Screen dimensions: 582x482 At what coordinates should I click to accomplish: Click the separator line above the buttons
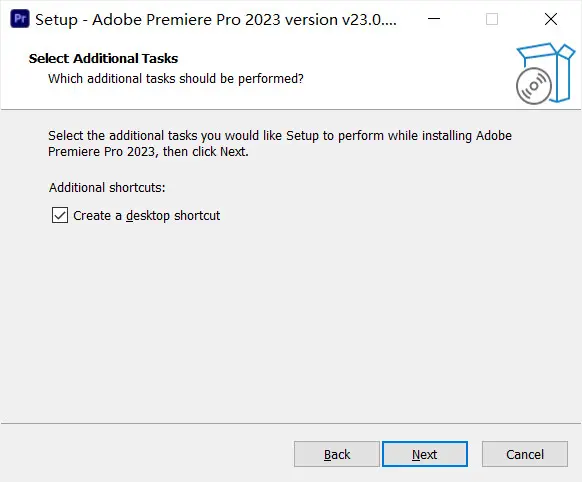(x=291, y=423)
